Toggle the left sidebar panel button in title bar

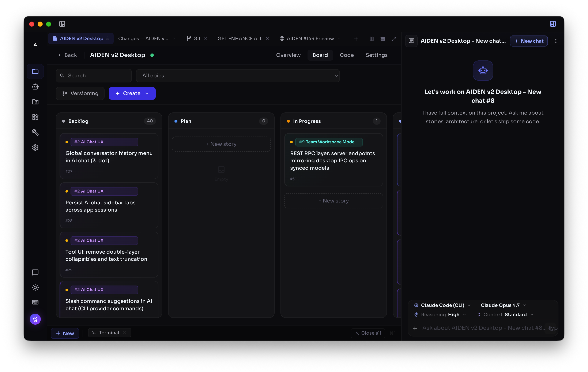coord(62,24)
